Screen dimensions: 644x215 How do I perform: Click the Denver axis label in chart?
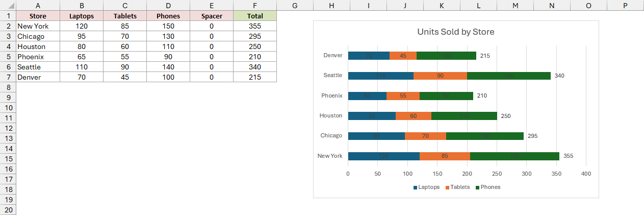pyautogui.click(x=333, y=55)
